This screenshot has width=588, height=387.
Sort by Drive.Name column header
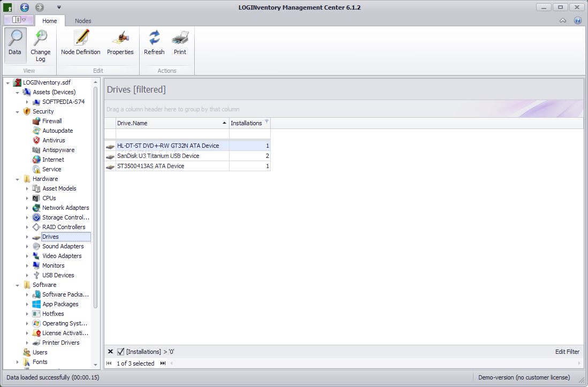172,123
